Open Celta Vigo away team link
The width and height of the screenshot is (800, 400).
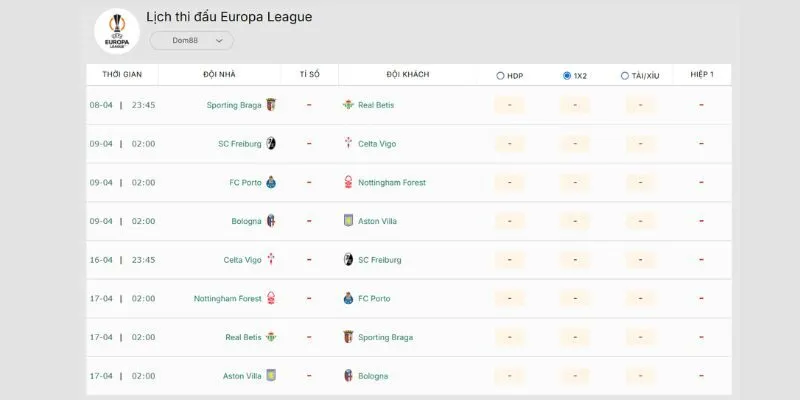(377, 144)
